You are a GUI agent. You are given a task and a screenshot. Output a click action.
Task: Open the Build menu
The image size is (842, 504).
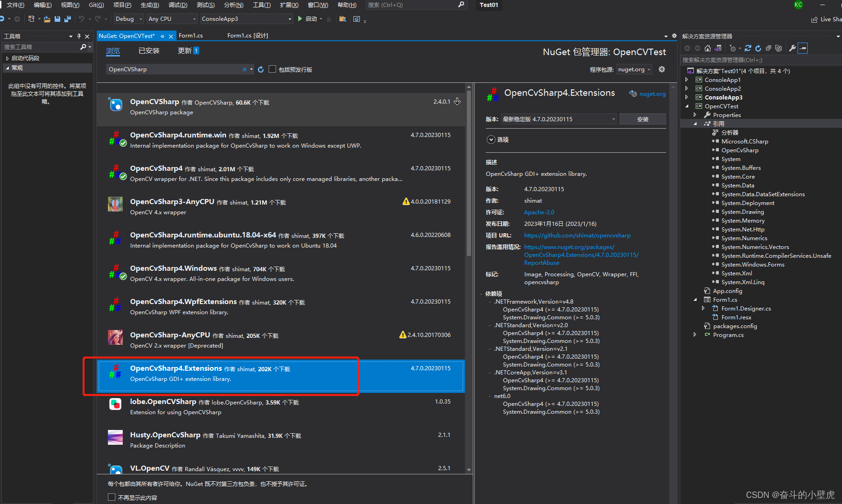150,5
